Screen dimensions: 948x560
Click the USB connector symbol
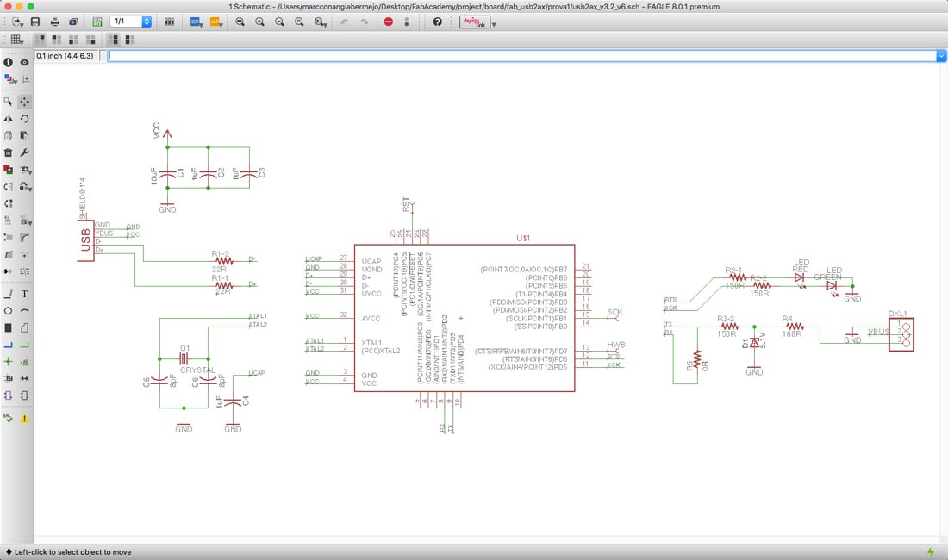click(x=85, y=240)
